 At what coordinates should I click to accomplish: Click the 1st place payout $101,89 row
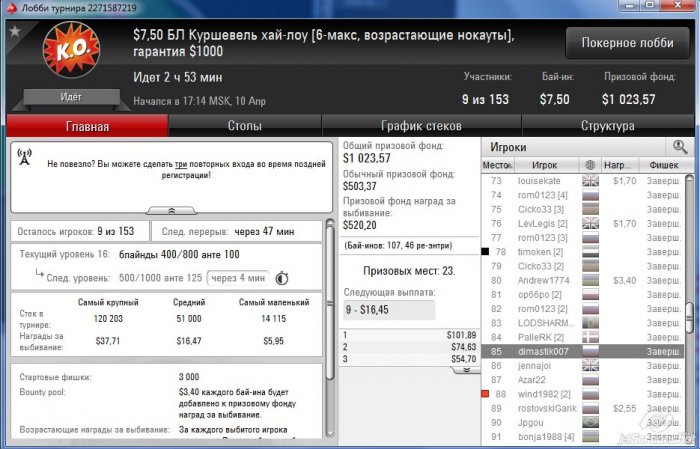(409, 335)
